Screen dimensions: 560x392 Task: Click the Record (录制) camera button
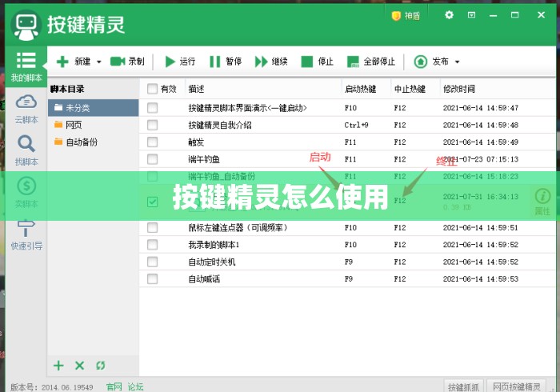click(x=127, y=62)
